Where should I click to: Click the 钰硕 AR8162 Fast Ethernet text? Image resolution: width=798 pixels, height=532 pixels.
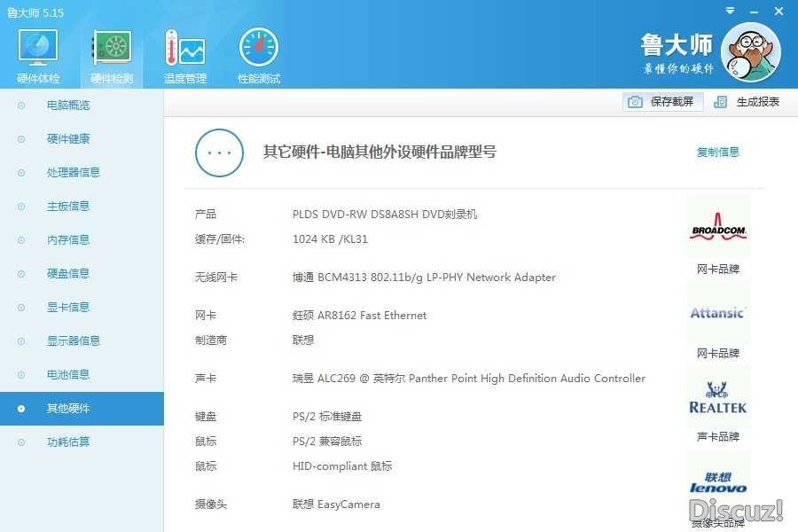coord(359,316)
